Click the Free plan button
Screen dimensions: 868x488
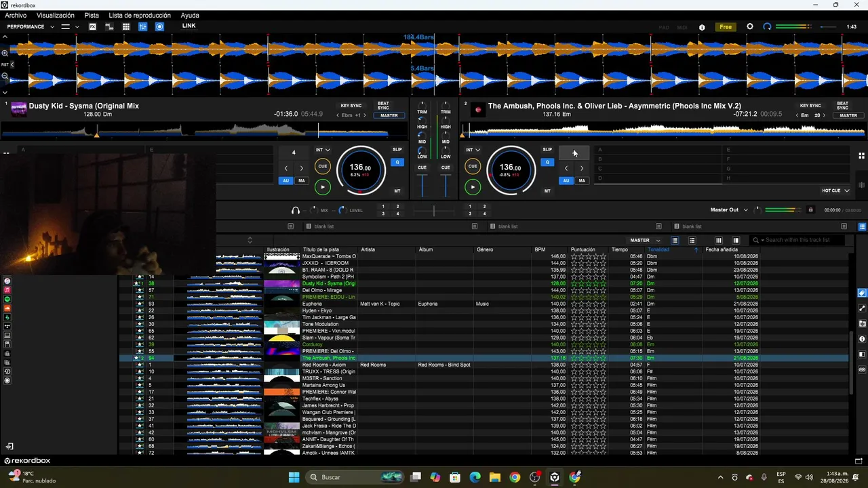[x=726, y=27]
